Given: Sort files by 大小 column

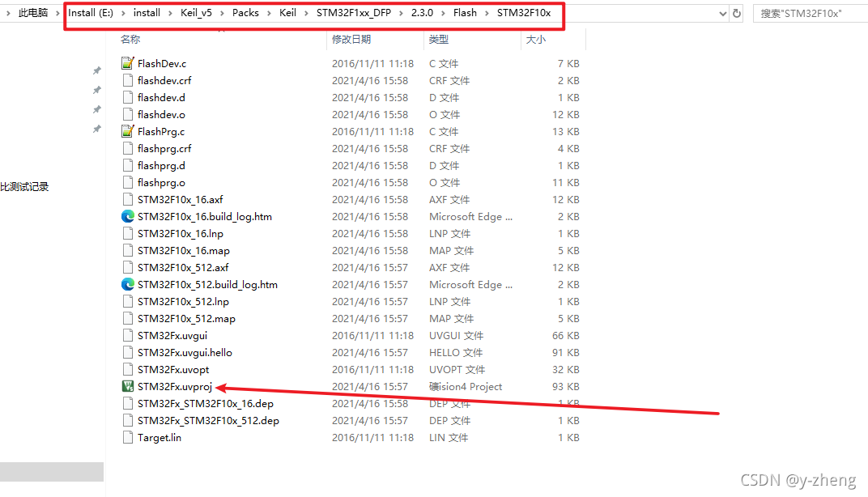Looking at the screenshot, I should (535, 40).
